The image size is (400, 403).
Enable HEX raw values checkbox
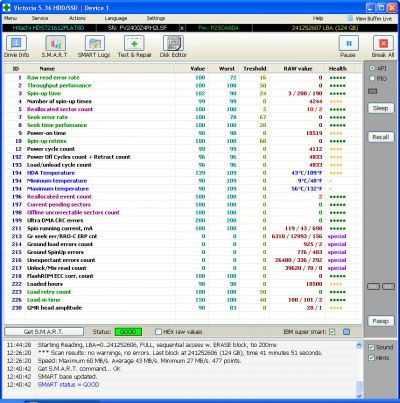coord(159,332)
